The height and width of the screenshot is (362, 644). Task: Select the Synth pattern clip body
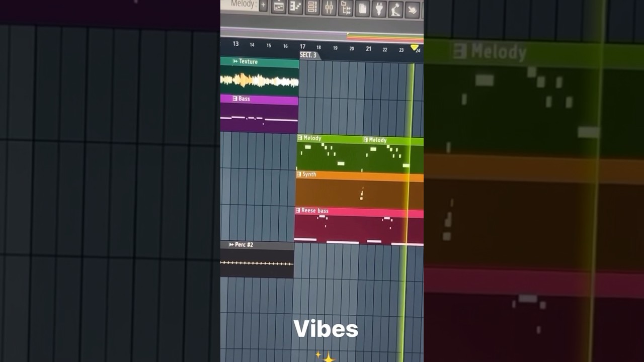359,193
